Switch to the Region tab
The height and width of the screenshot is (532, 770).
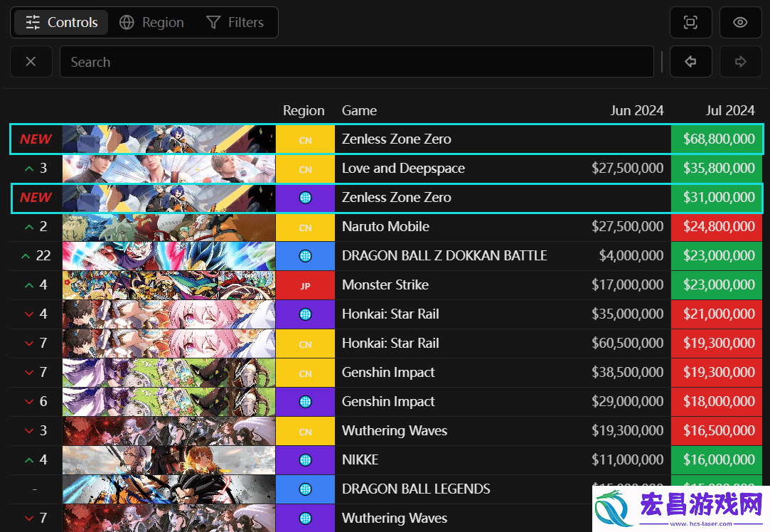tap(151, 23)
